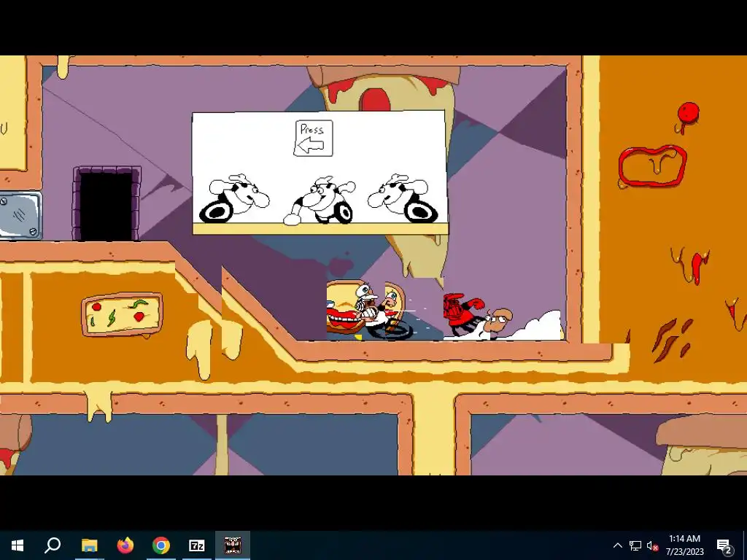
Task: Show hidden system tray icons
Action: pyautogui.click(x=617, y=545)
